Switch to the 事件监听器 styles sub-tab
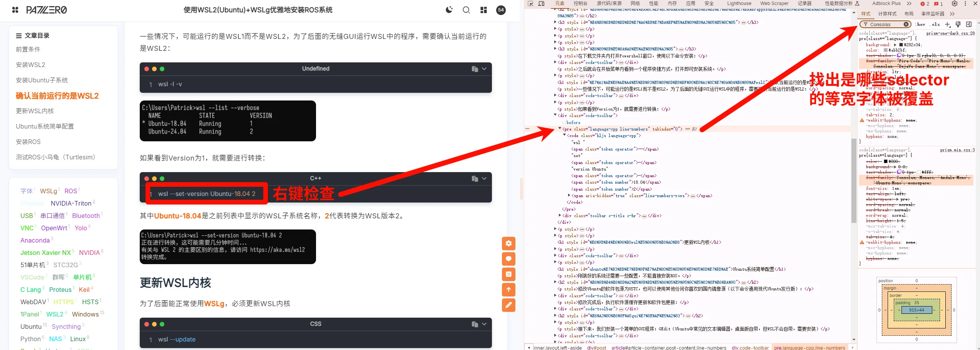Viewport: 980px width, 350px height. pos(932,13)
